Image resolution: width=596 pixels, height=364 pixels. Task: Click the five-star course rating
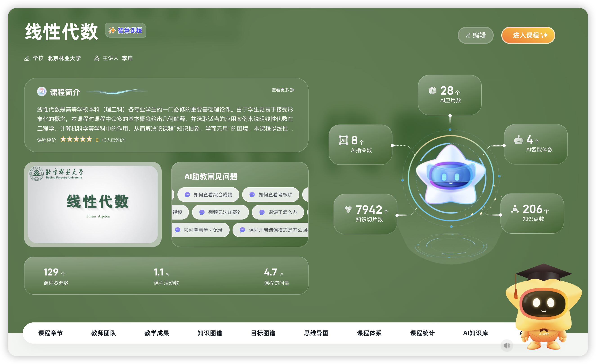76,140
